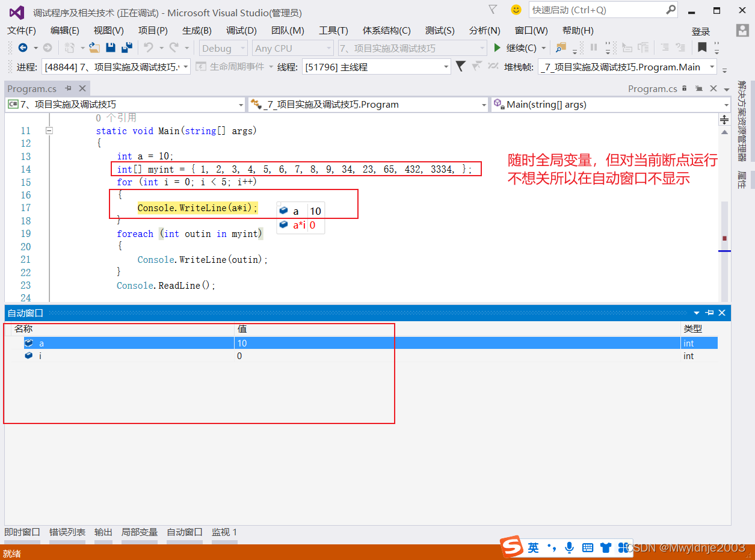Pin the Program.cs tab with pushpin icon
755x560 pixels.
pyautogui.click(x=68, y=88)
